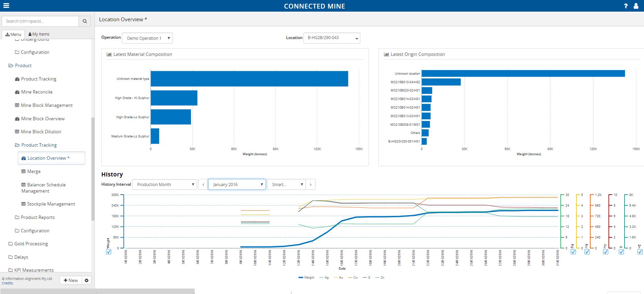Collapse the Product Tracking folder
The height and width of the screenshot is (294, 644).
pos(36,145)
